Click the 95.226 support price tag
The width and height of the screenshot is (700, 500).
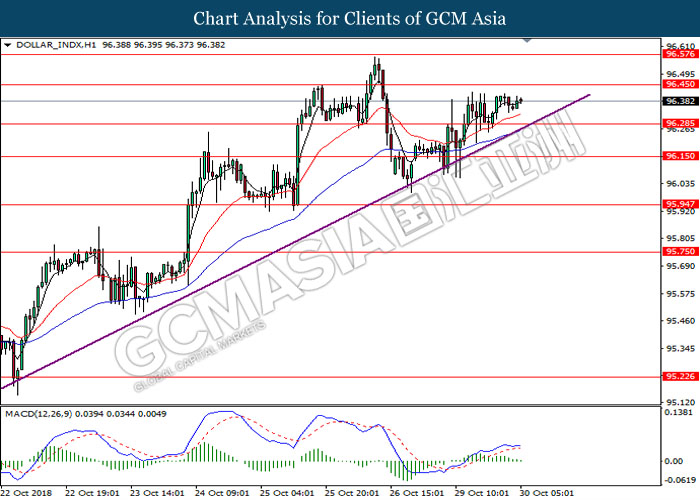coord(680,377)
